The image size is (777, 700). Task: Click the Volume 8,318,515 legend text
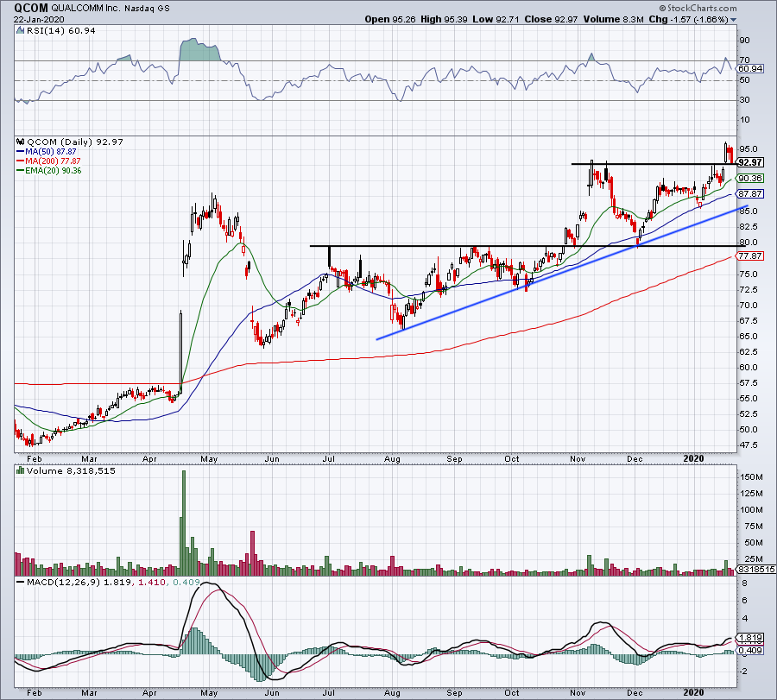[x=71, y=470]
